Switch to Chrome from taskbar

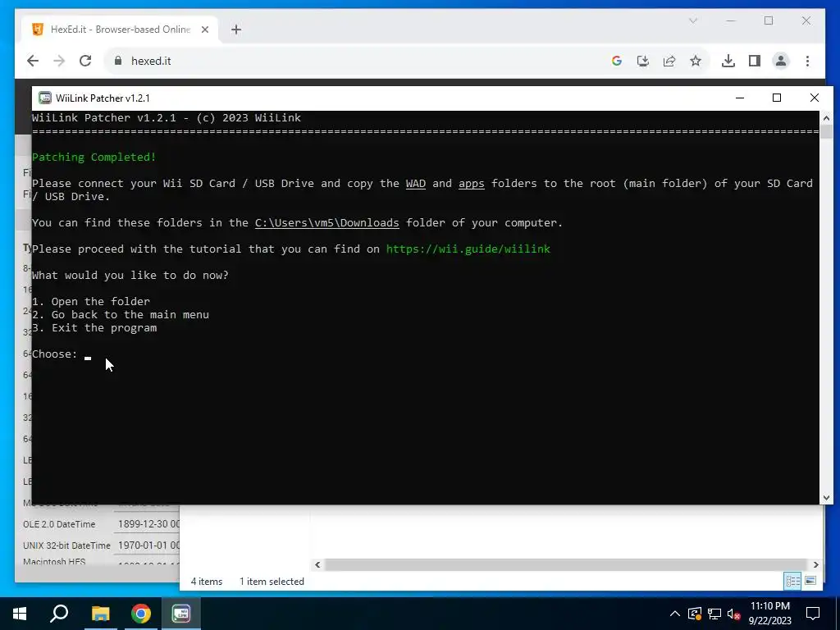click(141, 614)
